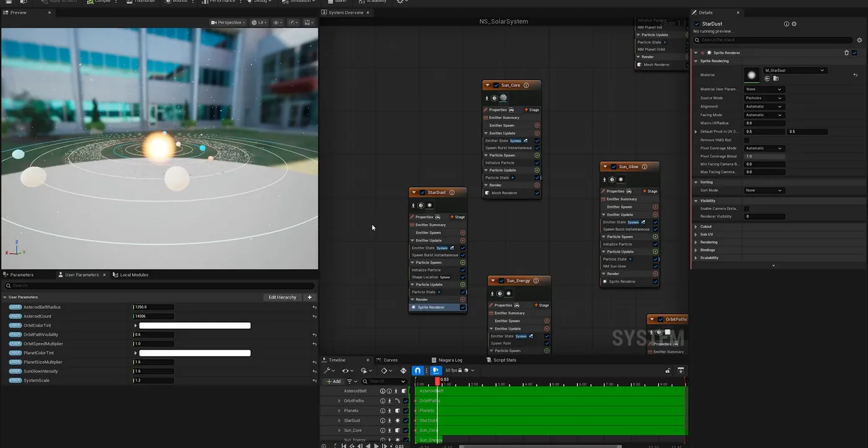The width and height of the screenshot is (868, 448).
Task: Jump to the timeline start
Action: [x=344, y=446]
